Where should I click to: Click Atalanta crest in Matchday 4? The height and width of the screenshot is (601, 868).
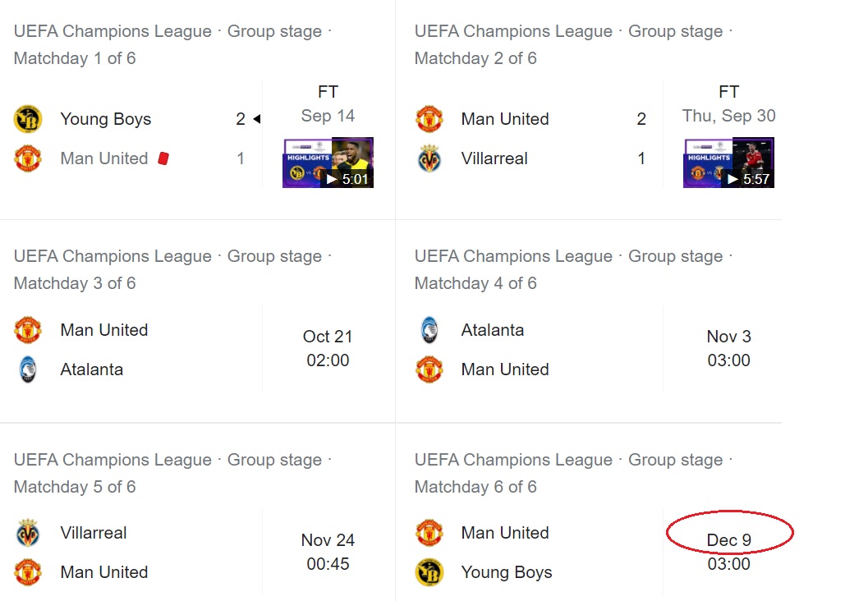click(x=429, y=330)
